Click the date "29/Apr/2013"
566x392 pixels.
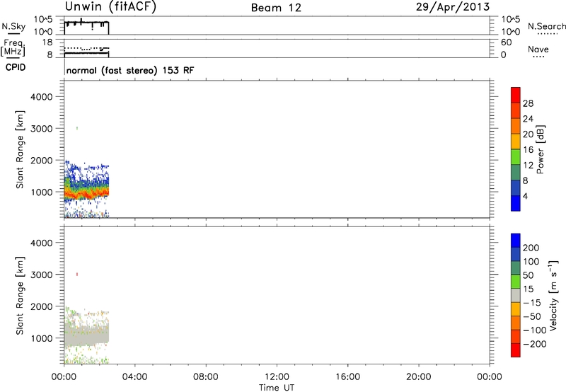pos(453,7)
